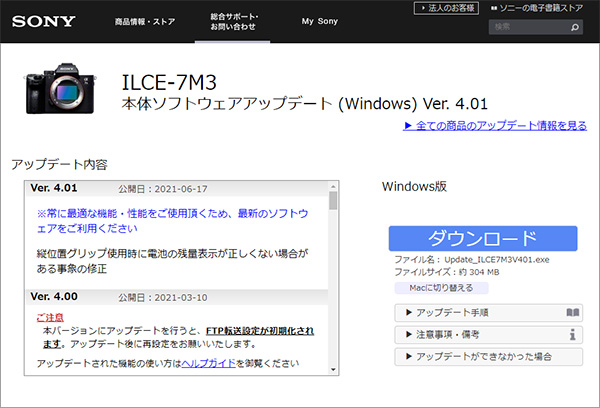Open 総合サポート・お問い合わせ menu
This screenshot has width=600, height=408.
click(x=233, y=21)
